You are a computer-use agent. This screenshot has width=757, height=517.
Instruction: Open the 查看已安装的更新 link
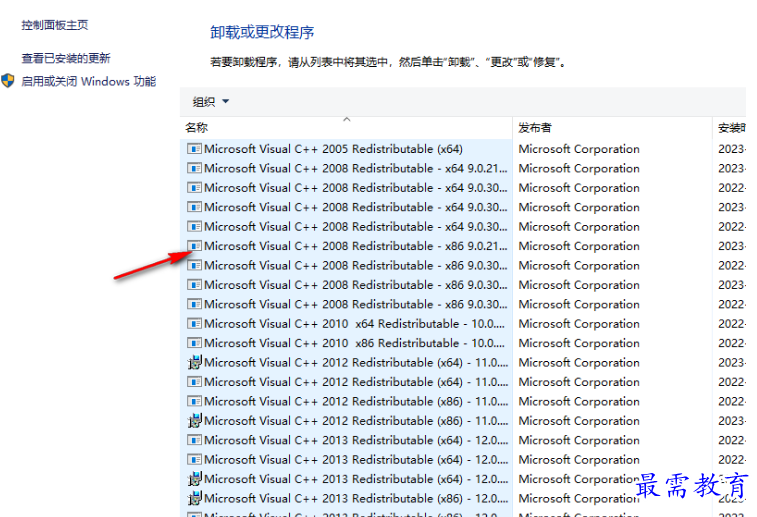point(66,58)
